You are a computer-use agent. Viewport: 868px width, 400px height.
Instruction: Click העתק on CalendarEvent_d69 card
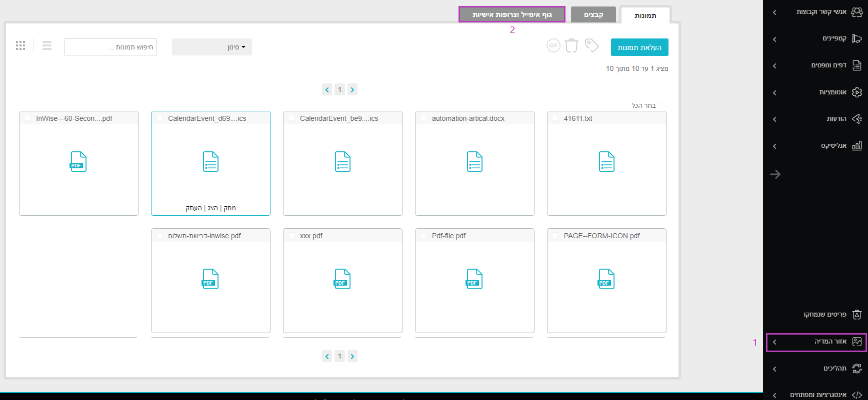tap(193, 208)
